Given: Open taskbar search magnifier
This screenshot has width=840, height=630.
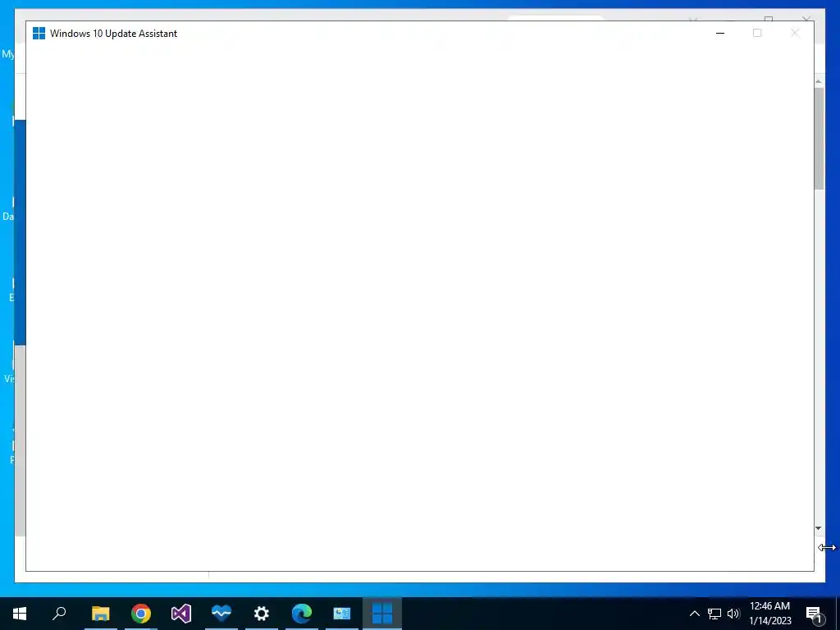Looking at the screenshot, I should point(59,614).
